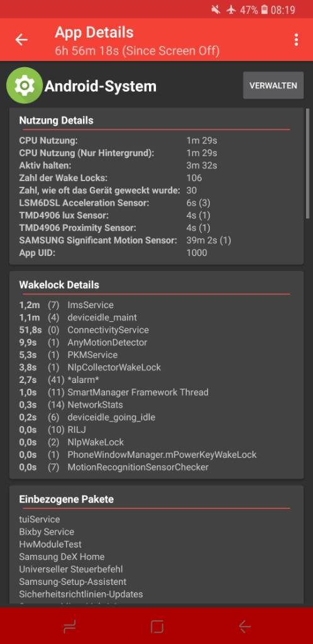This screenshot has height=644, width=313.
Task: Click the VERWALTEN button
Action: click(273, 86)
